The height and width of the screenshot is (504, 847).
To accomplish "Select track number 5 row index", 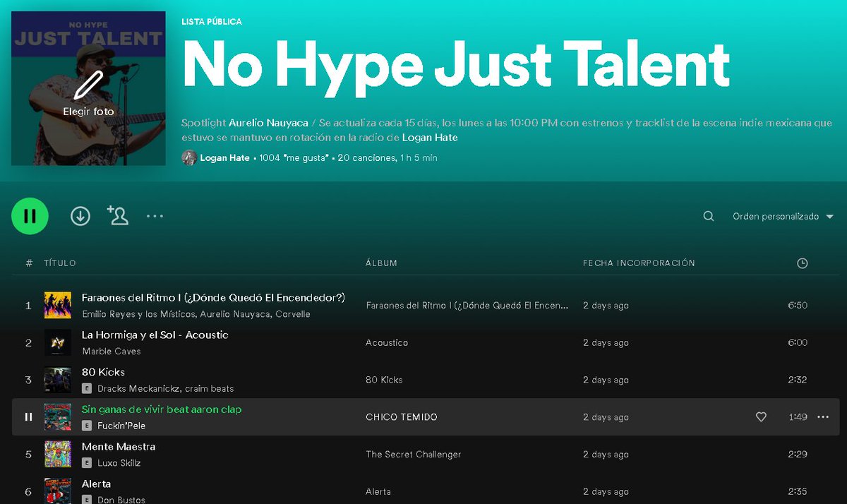I will (x=28, y=455).
